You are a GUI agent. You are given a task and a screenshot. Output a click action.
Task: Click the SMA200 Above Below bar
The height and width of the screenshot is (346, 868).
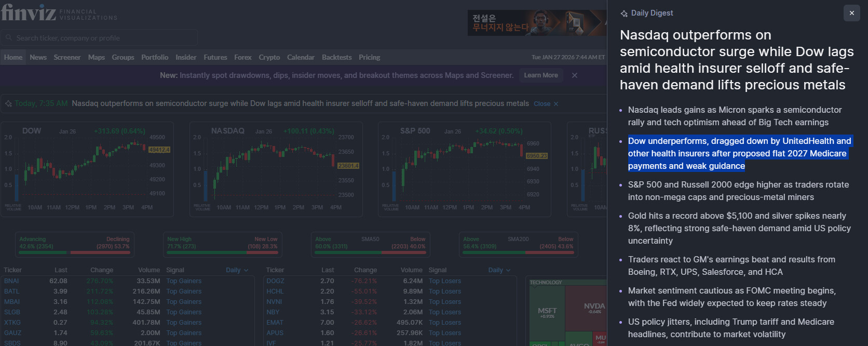pos(518,245)
